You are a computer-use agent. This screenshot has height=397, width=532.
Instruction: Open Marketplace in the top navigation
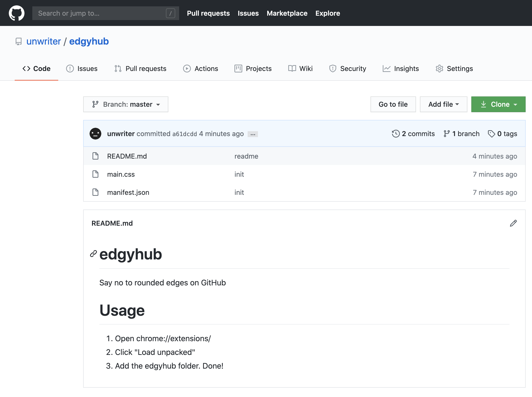287,13
